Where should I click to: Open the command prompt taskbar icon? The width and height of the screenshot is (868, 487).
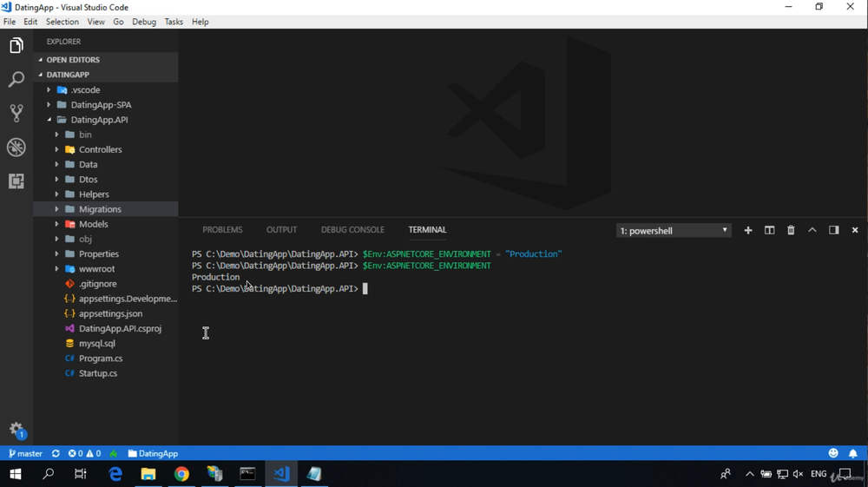247,474
